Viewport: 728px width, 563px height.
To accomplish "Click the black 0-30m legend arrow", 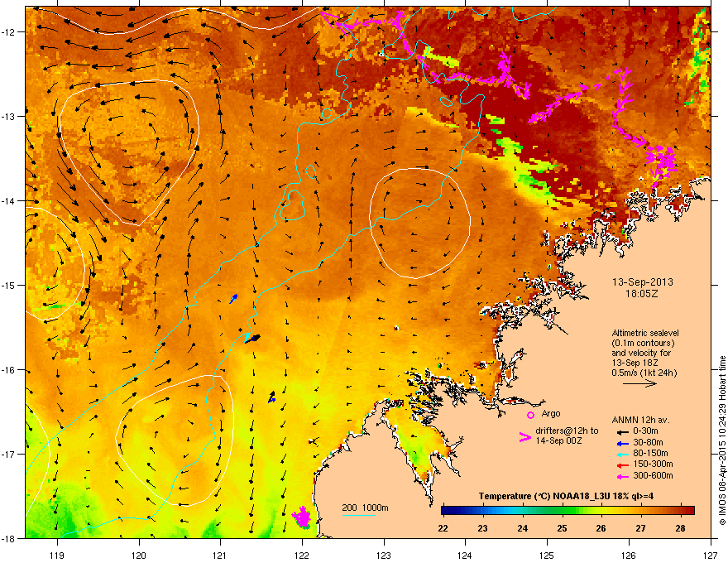I will [623, 432].
